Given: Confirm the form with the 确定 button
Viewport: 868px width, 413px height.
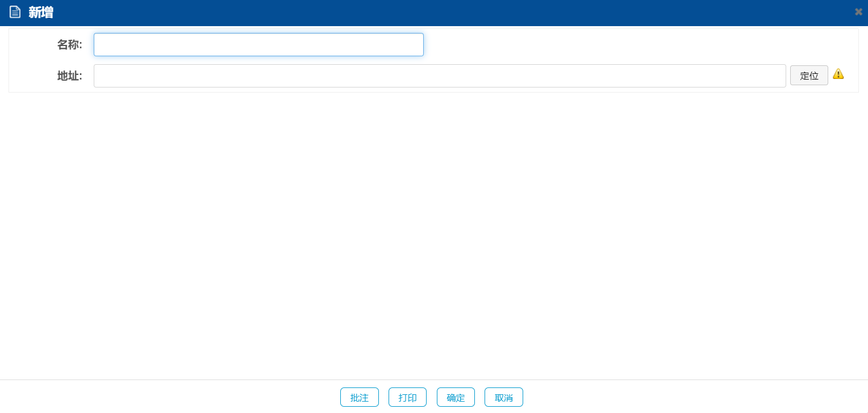Looking at the screenshot, I should coord(456,398).
